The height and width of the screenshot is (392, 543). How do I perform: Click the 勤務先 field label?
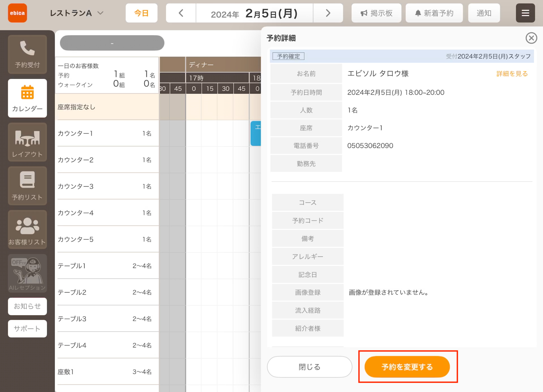(x=306, y=164)
